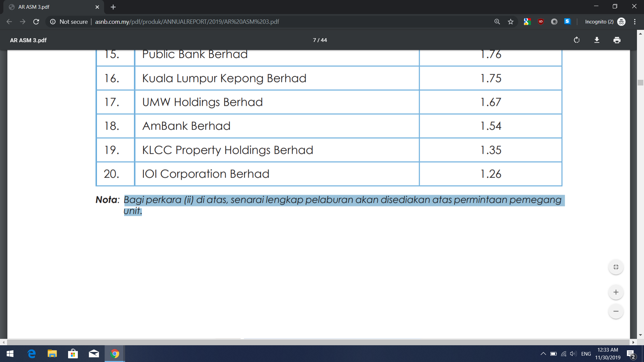This screenshot has height=362, width=644.
Task: Launch Microsoft Edge from taskbar
Action: [x=32, y=354]
